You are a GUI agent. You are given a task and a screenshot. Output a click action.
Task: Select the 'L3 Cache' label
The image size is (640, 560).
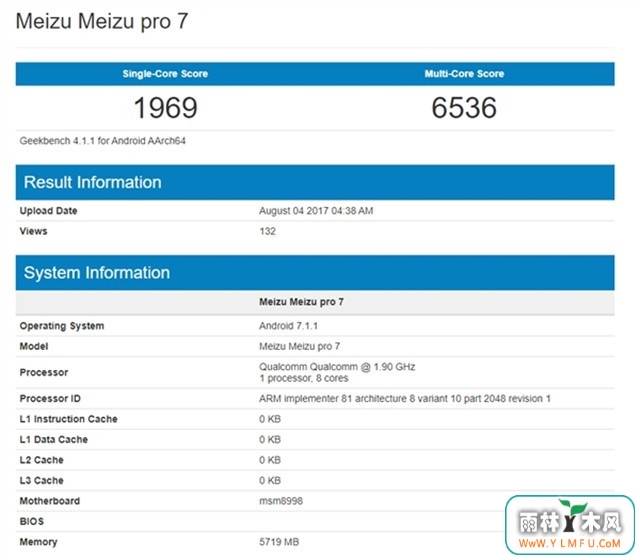point(41,480)
